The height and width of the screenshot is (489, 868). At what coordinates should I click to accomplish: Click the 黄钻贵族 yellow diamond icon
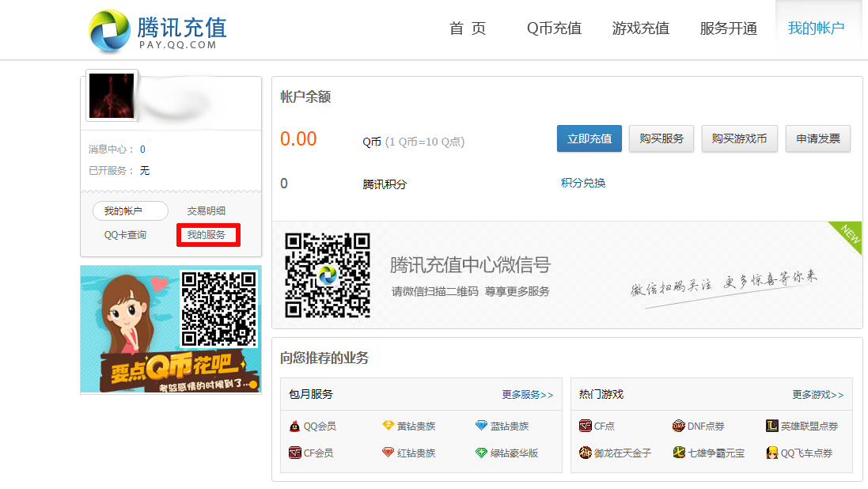387,426
